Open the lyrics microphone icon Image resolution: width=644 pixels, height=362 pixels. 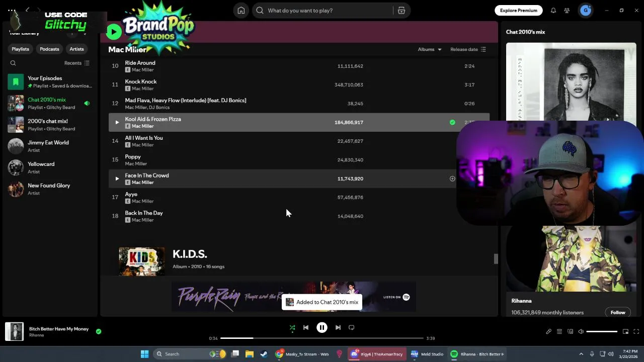[x=548, y=332]
